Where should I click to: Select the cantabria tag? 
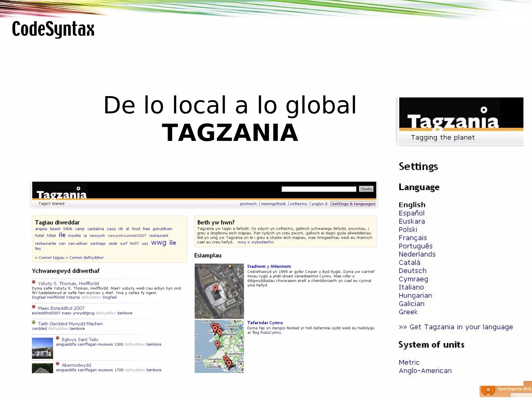coord(96,229)
